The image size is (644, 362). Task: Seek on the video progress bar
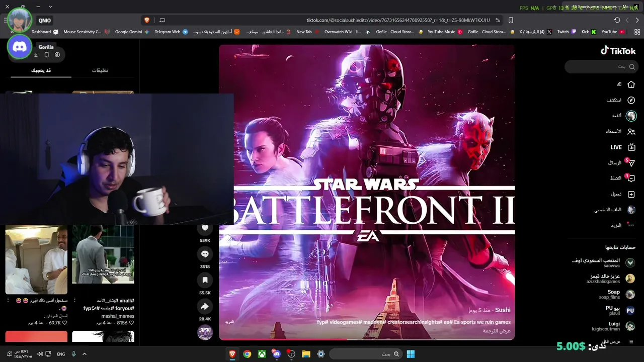(x=367, y=339)
